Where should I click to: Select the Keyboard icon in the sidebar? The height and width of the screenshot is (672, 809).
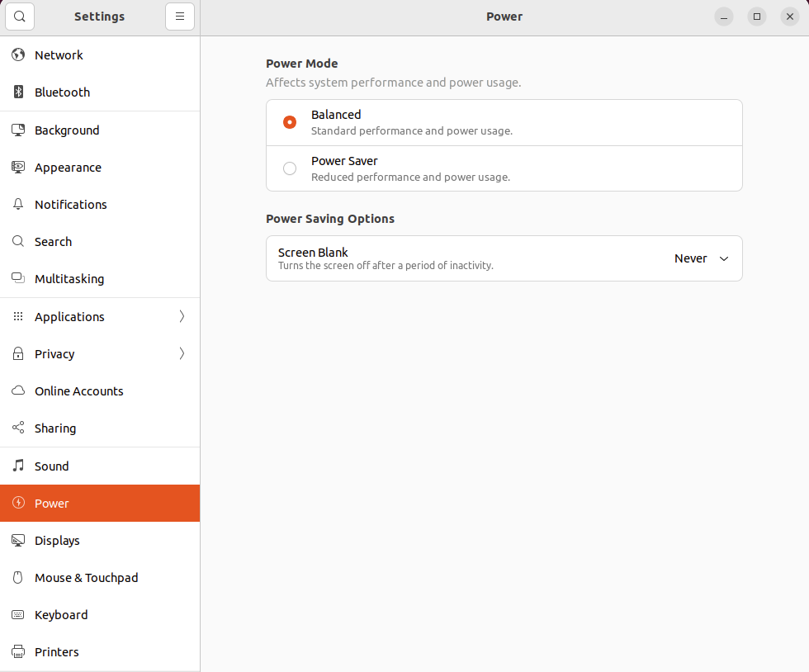click(x=17, y=614)
